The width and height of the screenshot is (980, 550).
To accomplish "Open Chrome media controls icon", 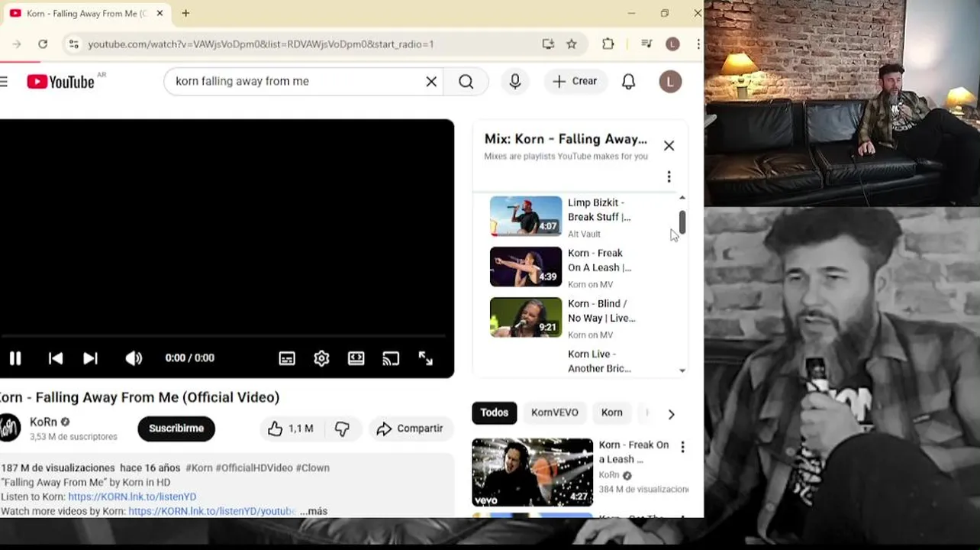I will (646, 44).
